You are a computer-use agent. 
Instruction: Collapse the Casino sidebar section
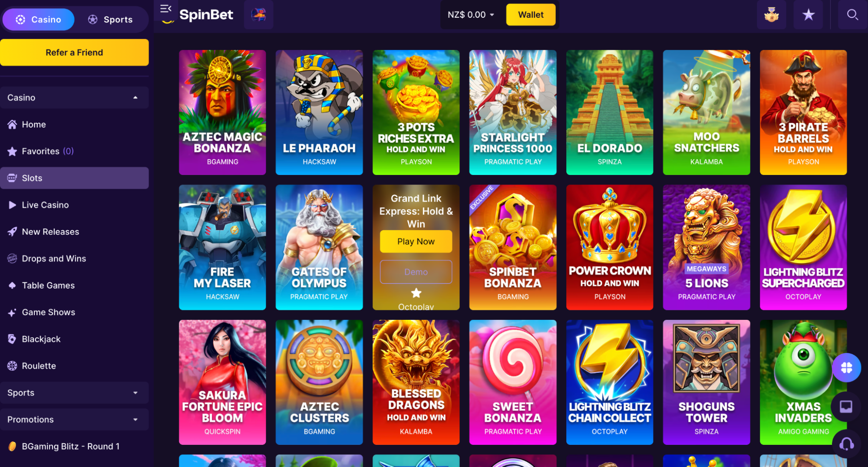tap(74, 98)
